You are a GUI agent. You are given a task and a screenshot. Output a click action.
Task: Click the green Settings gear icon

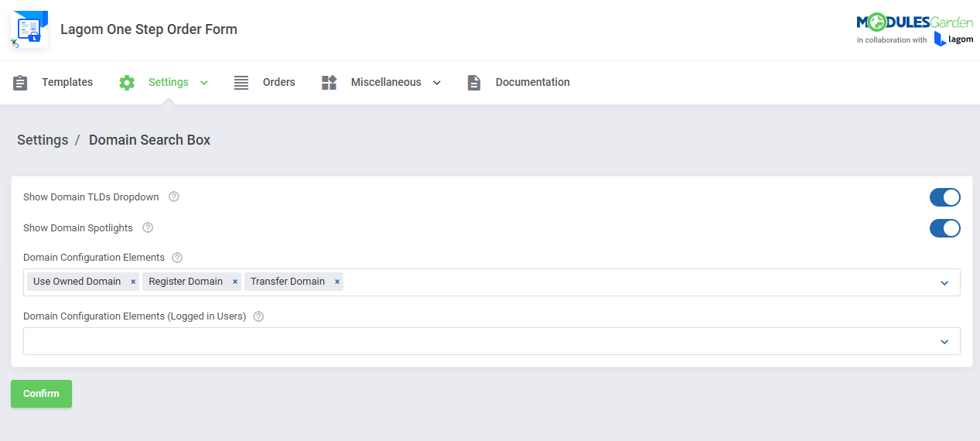tap(127, 83)
